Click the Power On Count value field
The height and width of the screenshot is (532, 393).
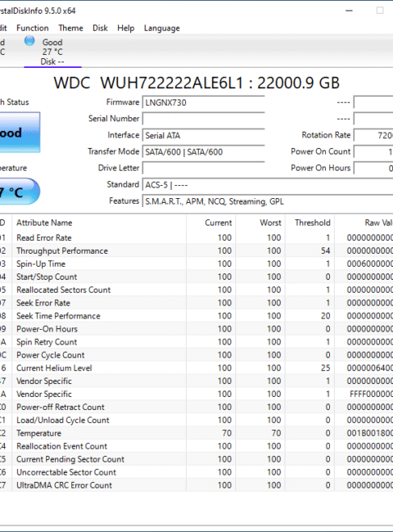(x=373, y=151)
